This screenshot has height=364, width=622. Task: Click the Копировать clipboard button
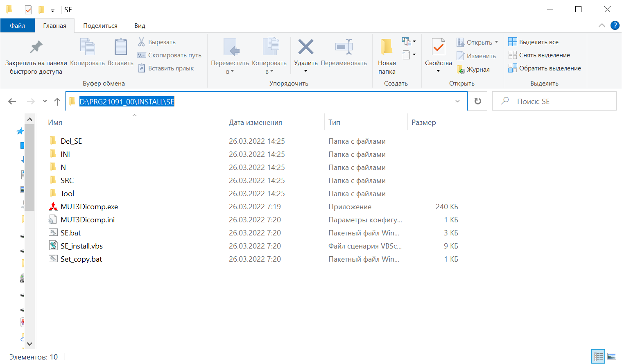(87, 52)
